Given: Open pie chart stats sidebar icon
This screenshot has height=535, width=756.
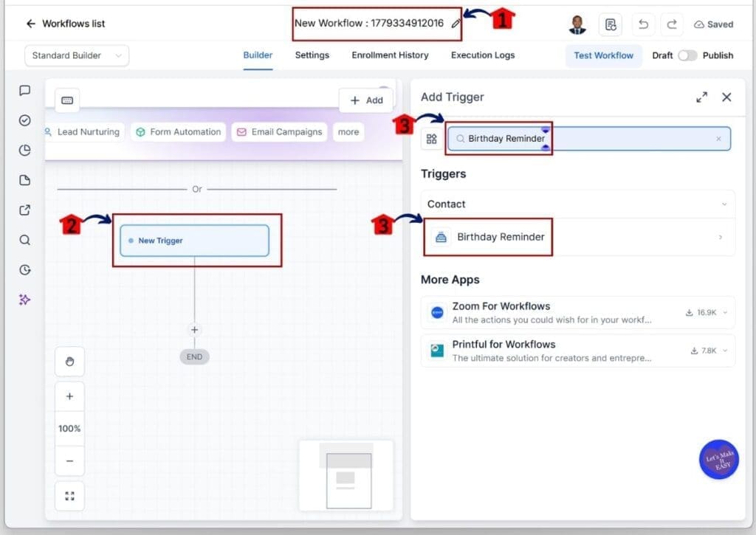Looking at the screenshot, I should tap(24, 150).
